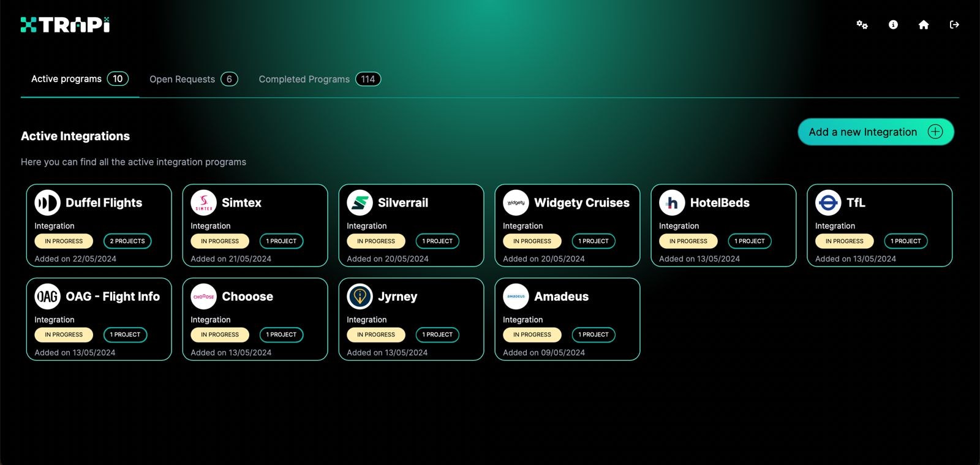Click the Active Integrations heading
This screenshot has height=465, width=980.
[x=75, y=136]
